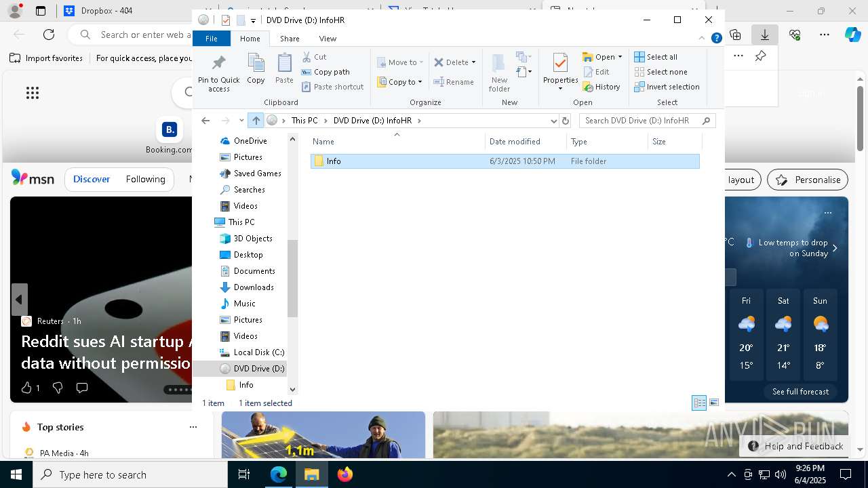This screenshot has width=868, height=488.
Task: Click Following tab on MSN page
Action: point(146,180)
